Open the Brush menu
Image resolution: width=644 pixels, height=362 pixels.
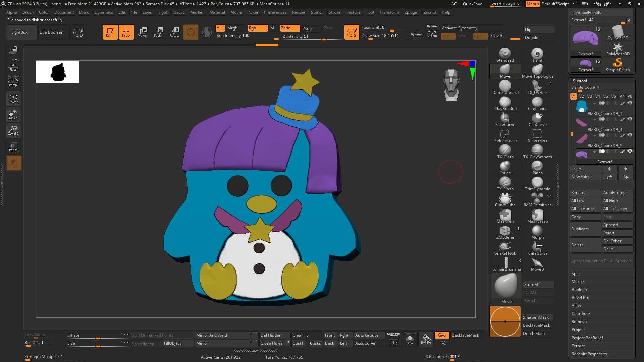coord(28,12)
